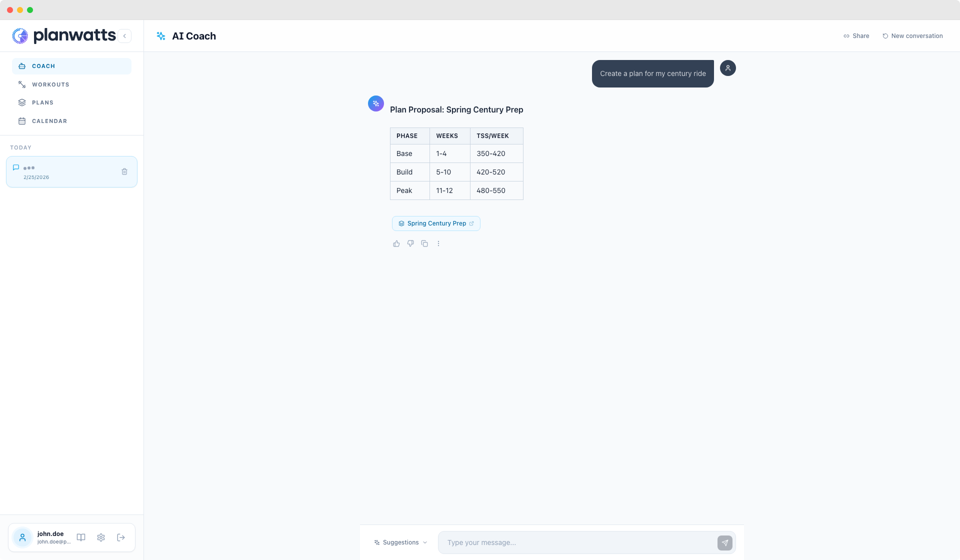Open the Coach section in sidebar

click(x=71, y=66)
